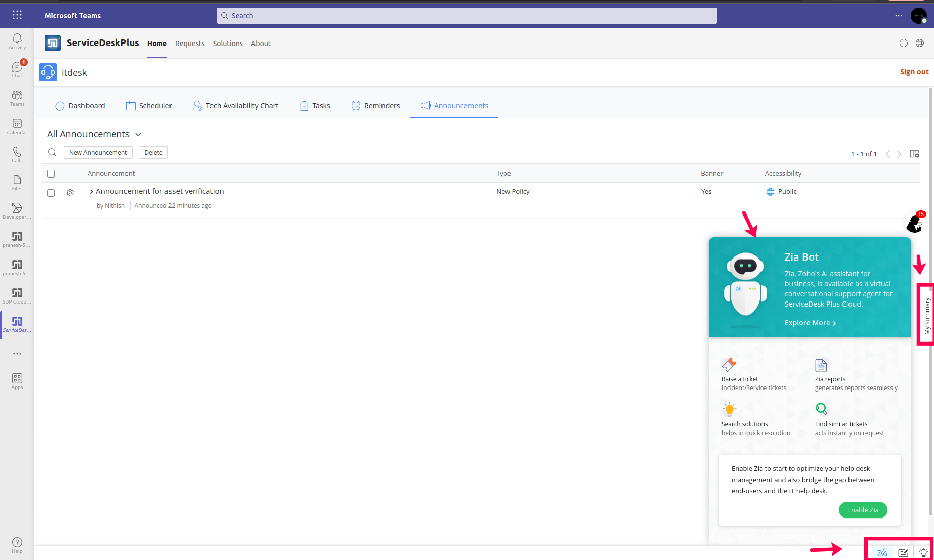This screenshot has width=934, height=560.
Task: Open the ServiceDeskPlus app in the browser (globe icon)
Action: pyautogui.click(x=920, y=43)
